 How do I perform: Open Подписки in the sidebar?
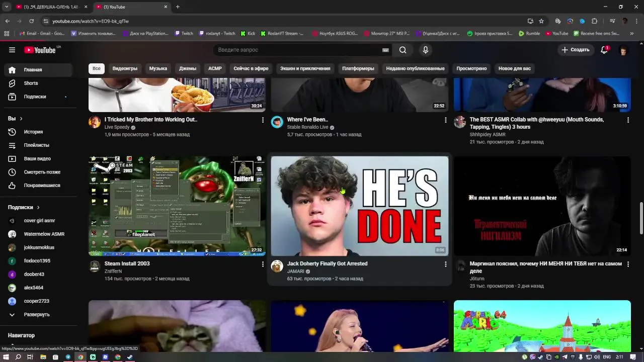pyautogui.click(x=39, y=97)
